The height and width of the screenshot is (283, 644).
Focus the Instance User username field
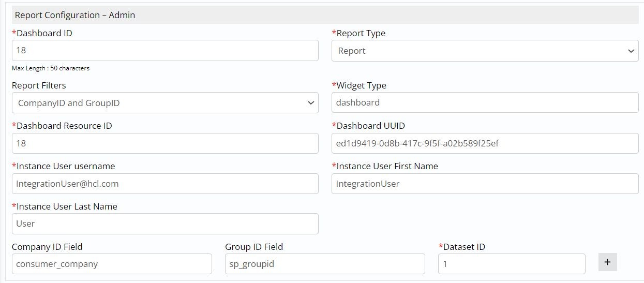coord(165,184)
